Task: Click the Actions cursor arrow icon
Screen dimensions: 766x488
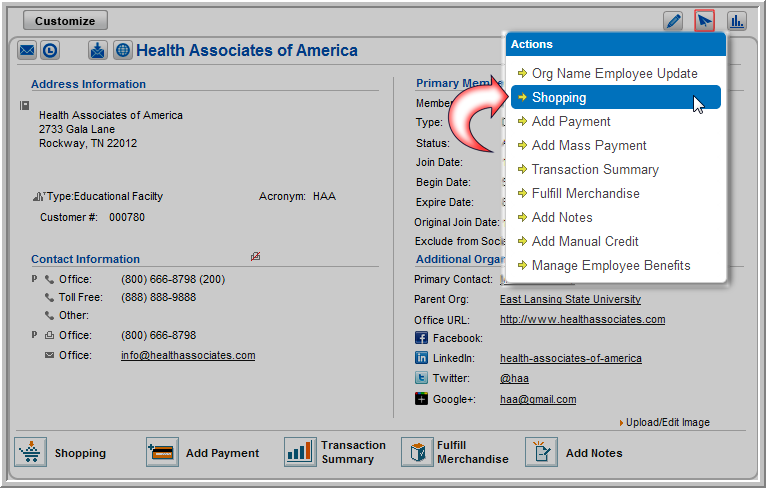Action: point(704,21)
